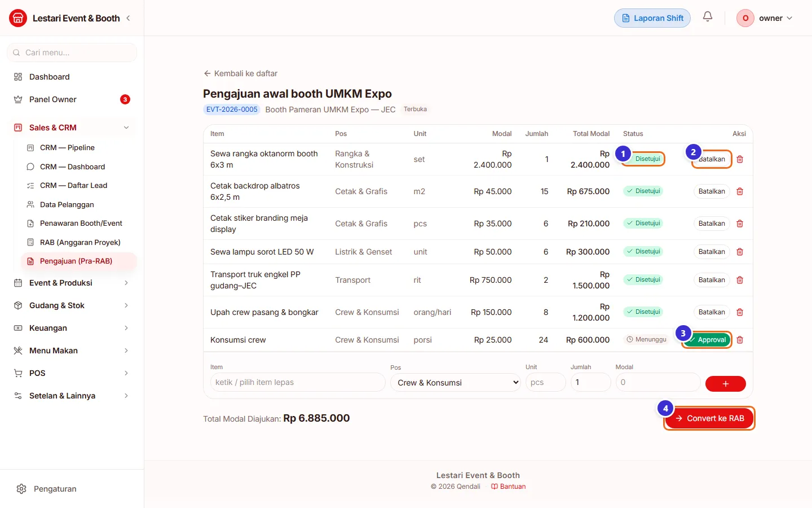Expand the Keuangan menu
The height and width of the screenshot is (508, 812).
(x=72, y=328)
